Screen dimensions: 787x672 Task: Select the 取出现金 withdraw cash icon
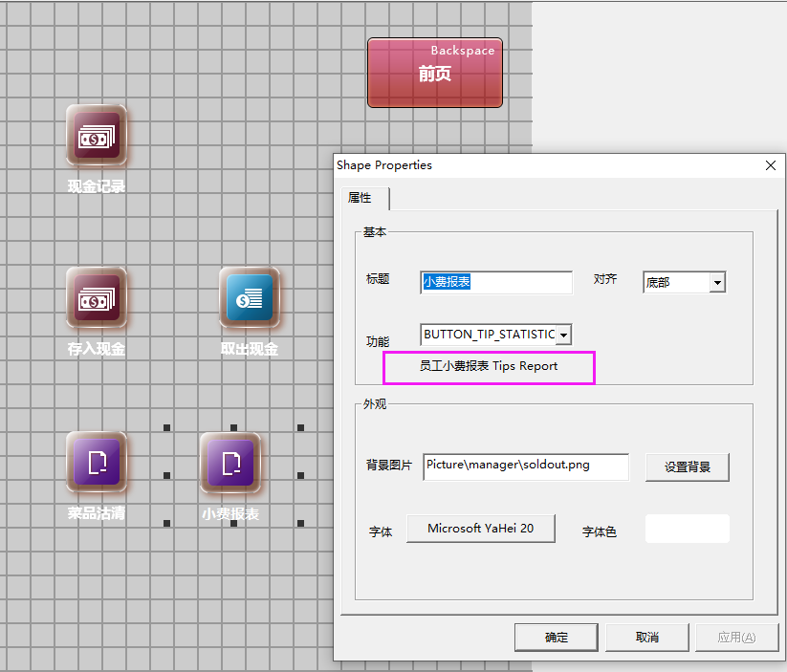[x=250, y=298]
